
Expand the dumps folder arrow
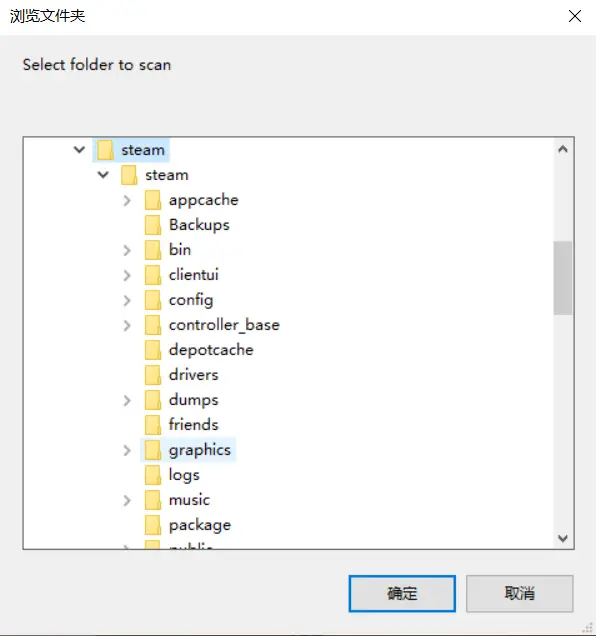coord(127,400)
